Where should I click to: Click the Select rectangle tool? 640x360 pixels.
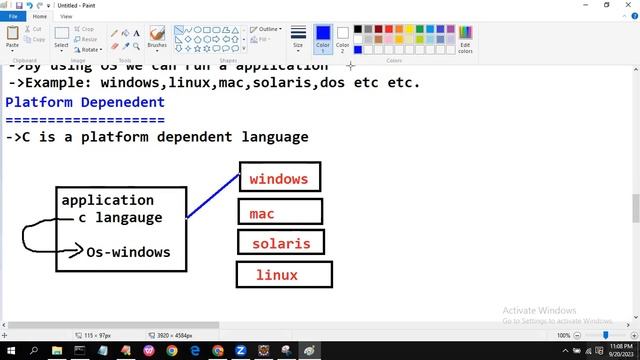coord(61,33)
